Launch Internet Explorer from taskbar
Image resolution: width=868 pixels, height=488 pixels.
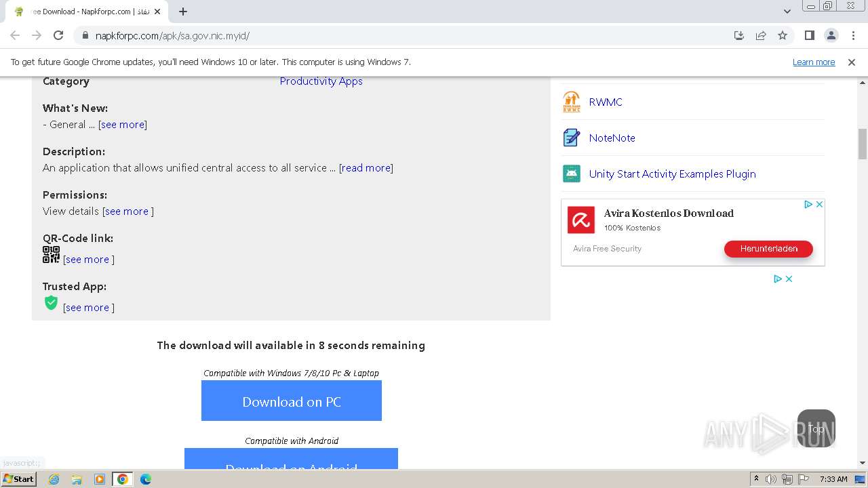click(54, 479)
